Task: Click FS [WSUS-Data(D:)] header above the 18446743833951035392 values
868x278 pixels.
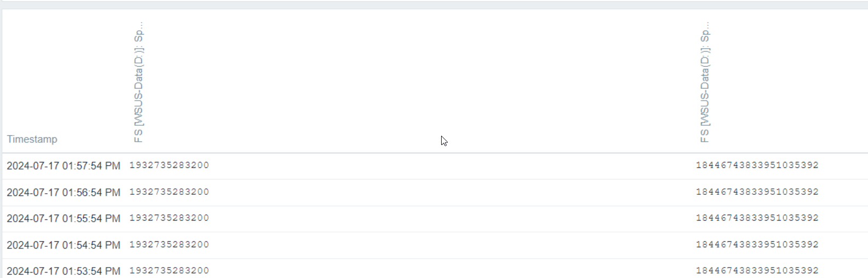Action: (x=705, y=82)
